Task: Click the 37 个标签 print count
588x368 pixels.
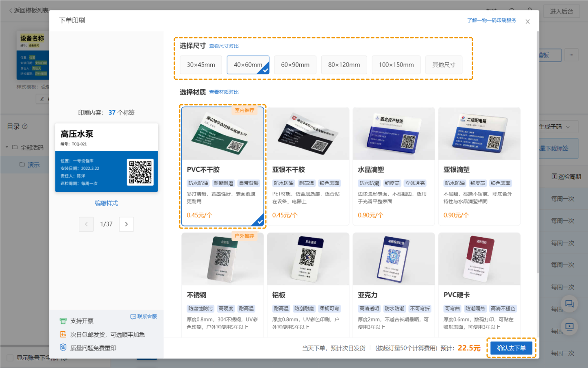Action: pyautogui.click(x=121, y=112)
